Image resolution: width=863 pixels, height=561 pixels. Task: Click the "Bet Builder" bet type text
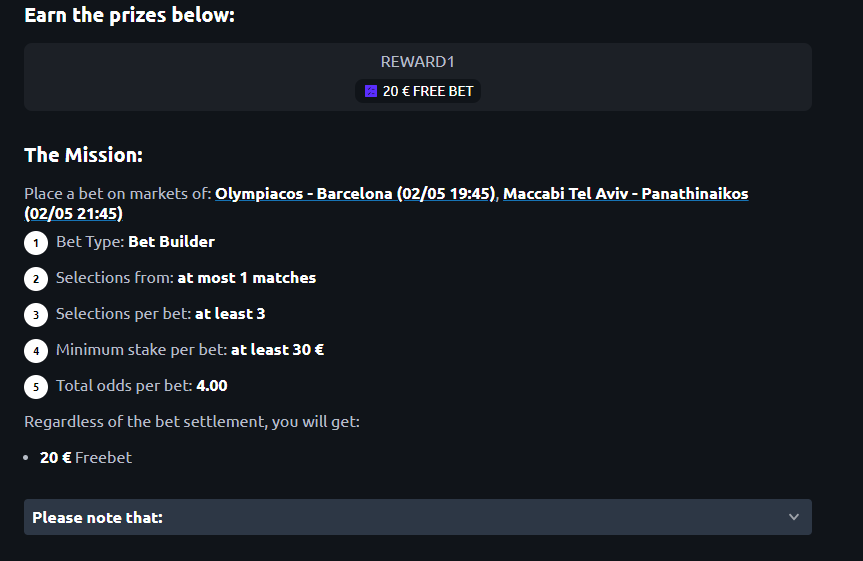coord(171,242)
